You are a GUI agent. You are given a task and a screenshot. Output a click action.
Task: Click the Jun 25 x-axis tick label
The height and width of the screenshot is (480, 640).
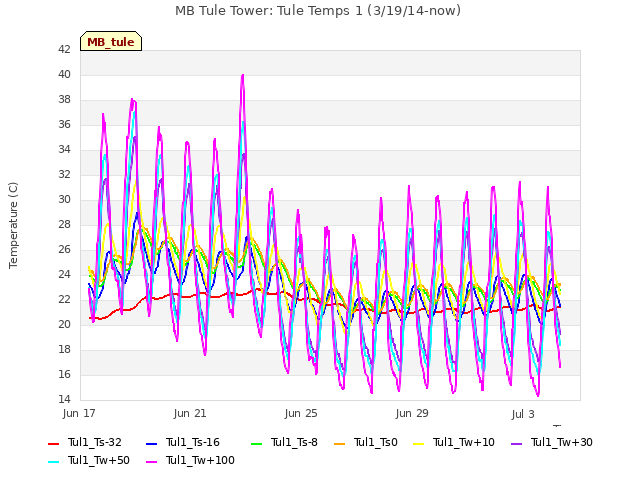pos(301,413)
